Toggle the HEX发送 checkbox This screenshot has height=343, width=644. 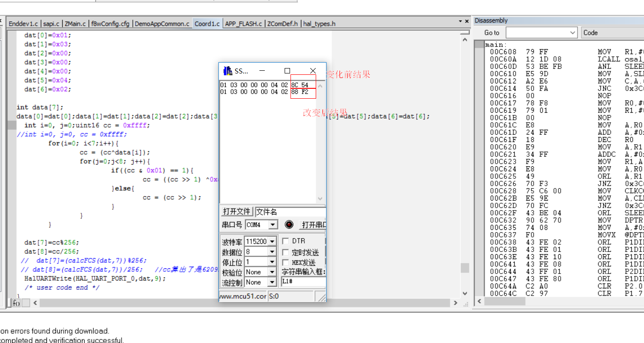(x=286, y=262)
